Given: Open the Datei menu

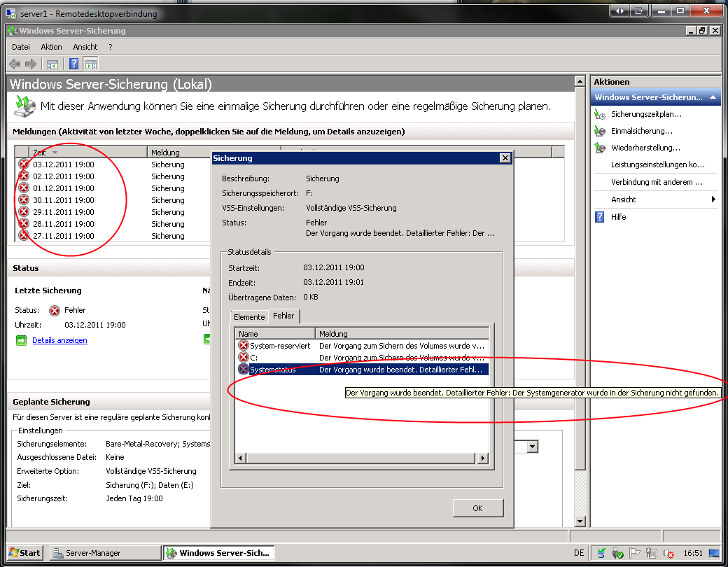Looking at the screenshot, I should click(21, 47).
